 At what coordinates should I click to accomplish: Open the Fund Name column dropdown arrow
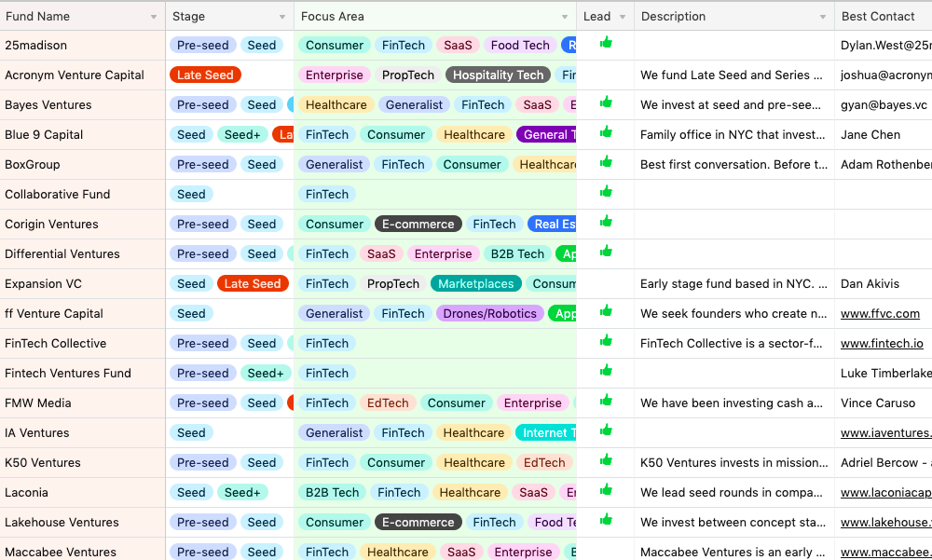click(x=154, y=17)
